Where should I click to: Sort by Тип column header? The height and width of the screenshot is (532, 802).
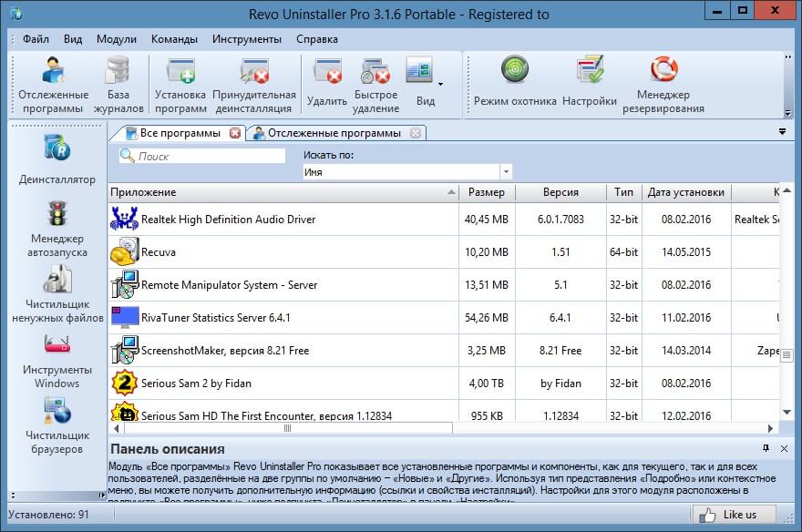click(x=624, y=192)
